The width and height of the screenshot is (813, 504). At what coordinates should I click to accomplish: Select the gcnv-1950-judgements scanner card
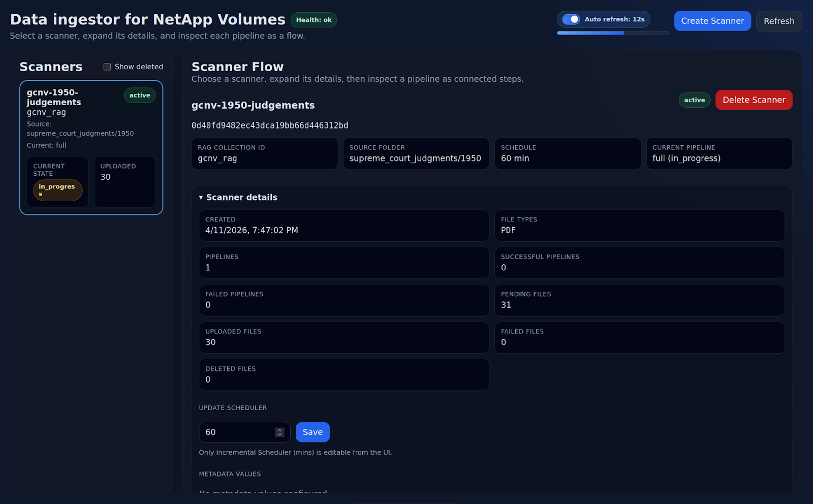91,148
